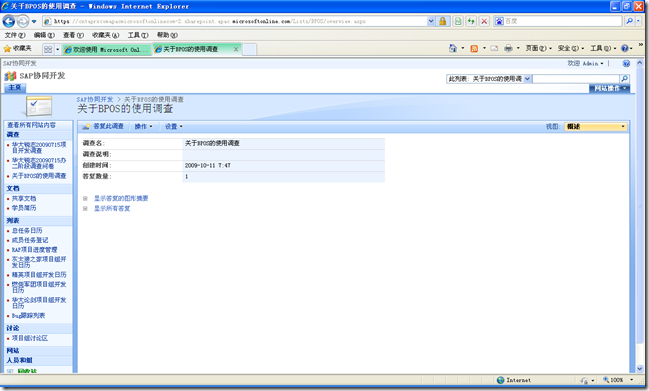Open 项目组讨论区 sidebar link
This screenshot has height=391, width=649.
click(x=30, y=338)
